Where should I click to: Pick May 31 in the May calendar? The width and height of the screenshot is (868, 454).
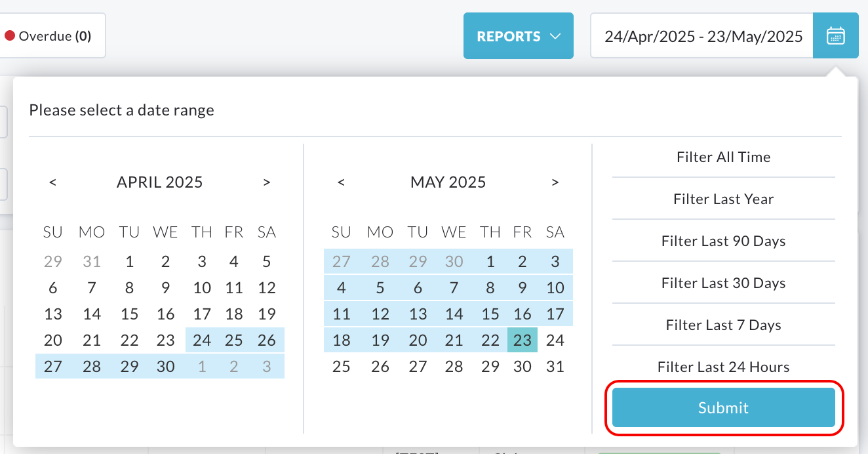555,366
